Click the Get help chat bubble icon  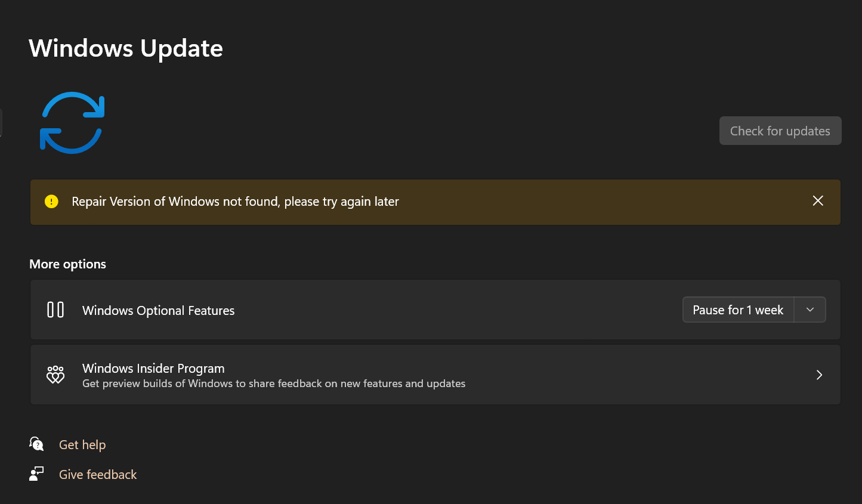(36, 444)
